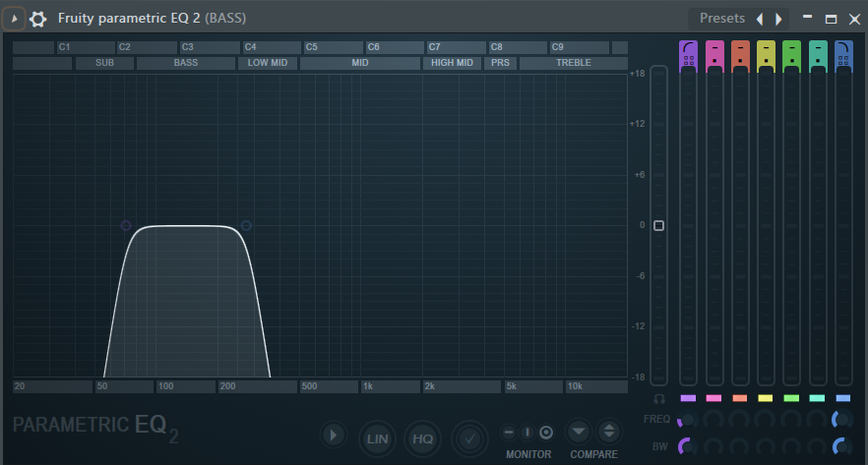Click the blue band 7 type token
This screenshot has width=868, height=465.
point(843,55)
